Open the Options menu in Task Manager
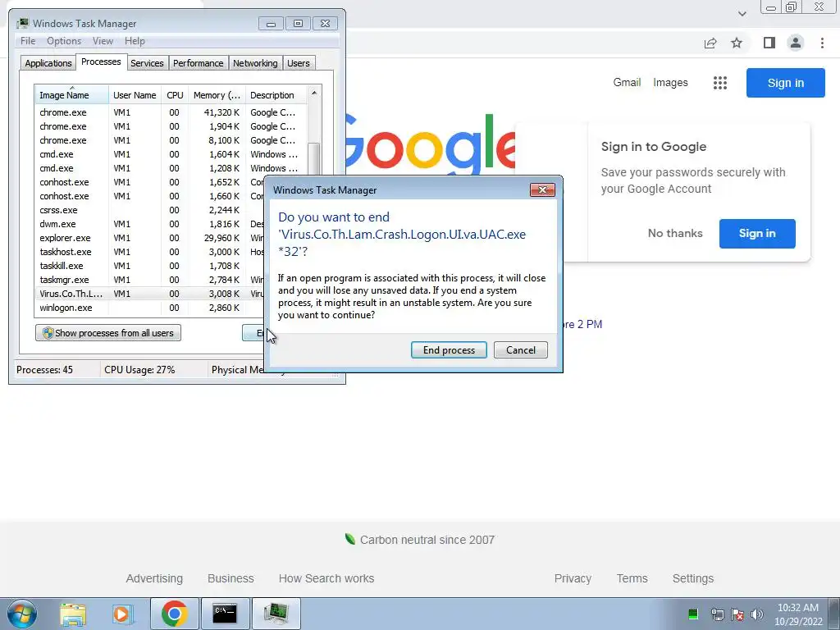Screen dimensions: 840x630 tap(64, 41)
